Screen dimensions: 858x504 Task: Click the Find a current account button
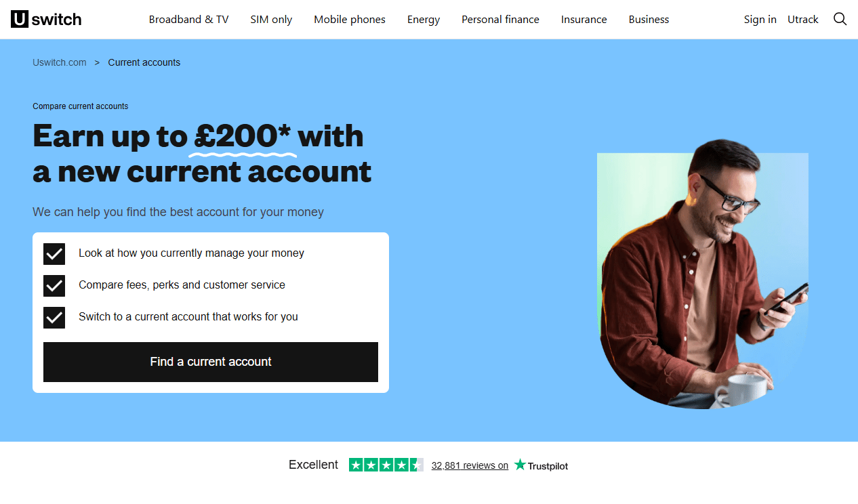211,362
